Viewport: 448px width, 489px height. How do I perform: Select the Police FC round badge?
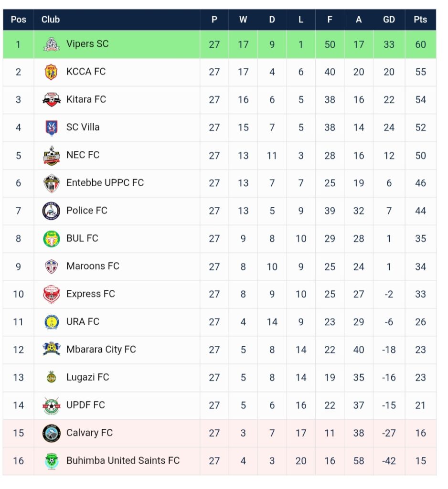[51, 211]
